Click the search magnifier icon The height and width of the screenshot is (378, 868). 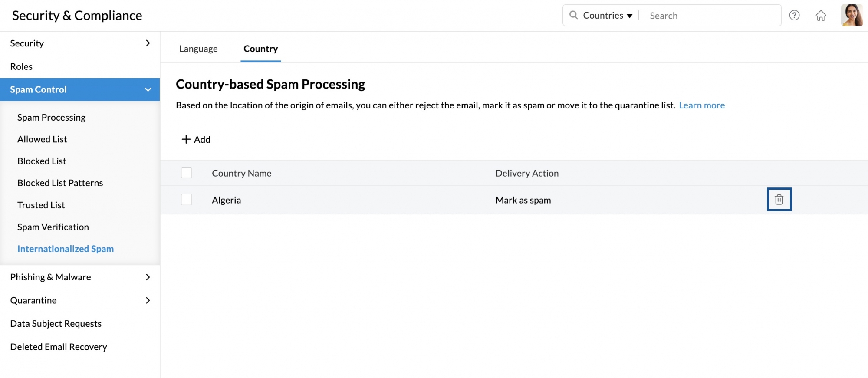point(573,15)
